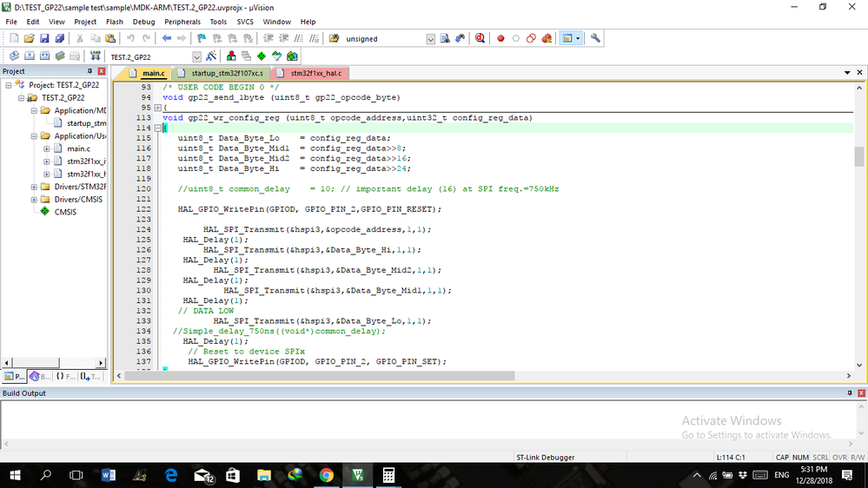
Task: Open the SVCS menu
Action: 245,22
